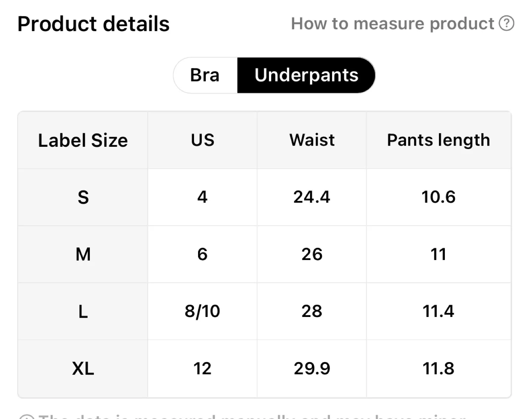Screen dimensions: 532x419
Task: Click the US column header
Action: (x=202, y=140)
